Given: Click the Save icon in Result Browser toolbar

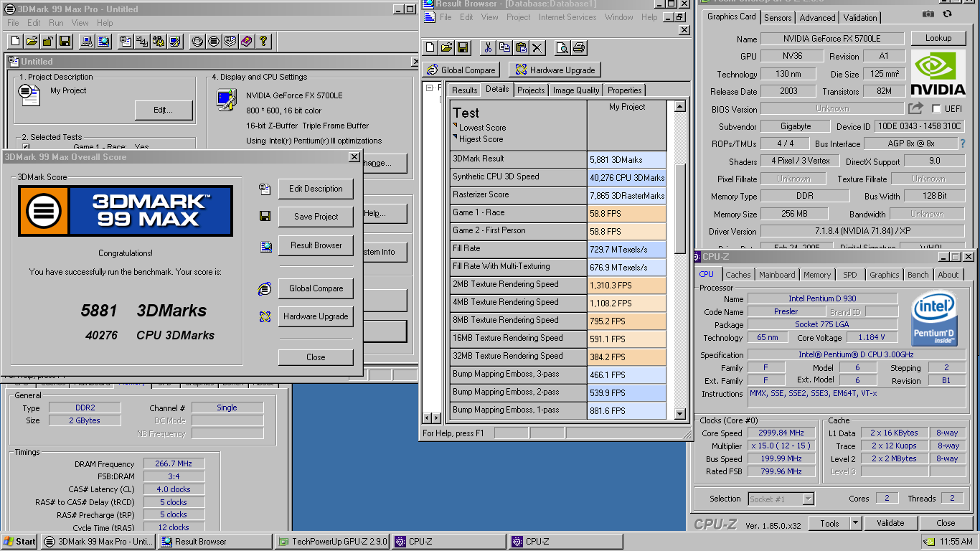Looking at the screenshot, I should [x=463, y=48].
